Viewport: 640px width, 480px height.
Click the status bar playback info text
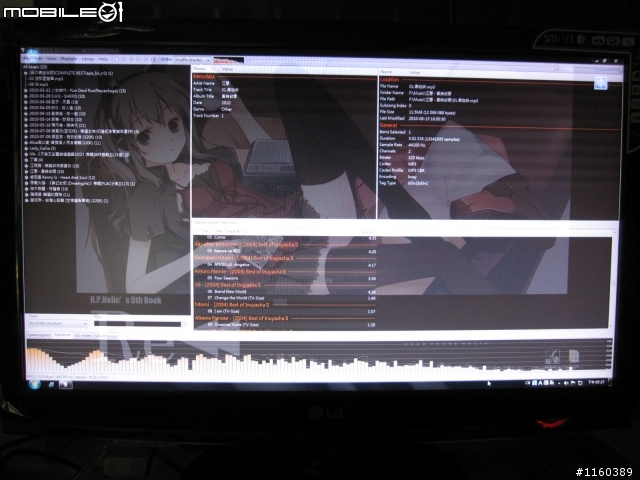pyautogui.click(x=67, y=377)
